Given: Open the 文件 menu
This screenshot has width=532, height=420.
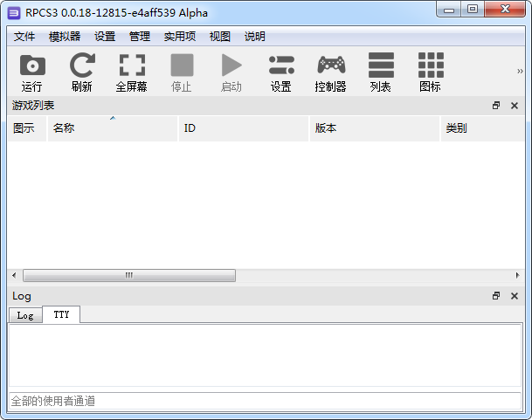Looking at the screenshot, I should pyautogui.click(x=24, y=37).
